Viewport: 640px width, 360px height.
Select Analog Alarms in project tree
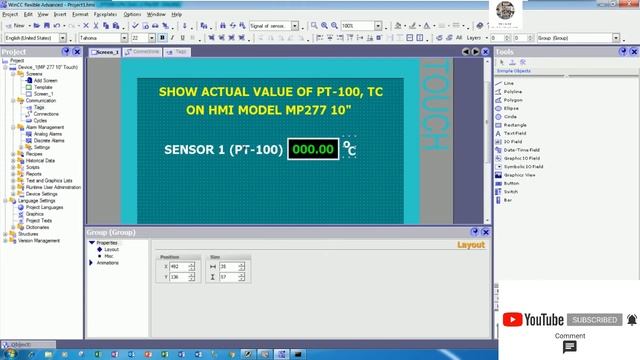pos(44,134)
